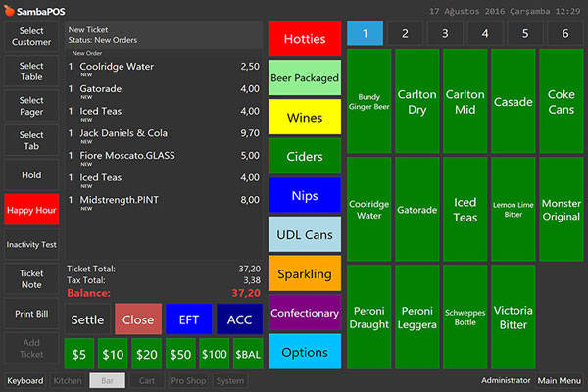Select the Wines category

pos(304,118)
